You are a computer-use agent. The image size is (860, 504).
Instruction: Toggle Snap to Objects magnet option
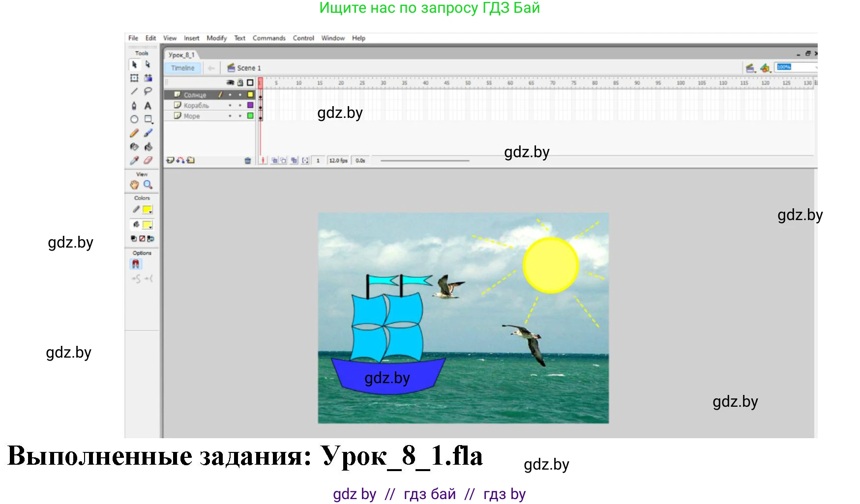point(136,264)
